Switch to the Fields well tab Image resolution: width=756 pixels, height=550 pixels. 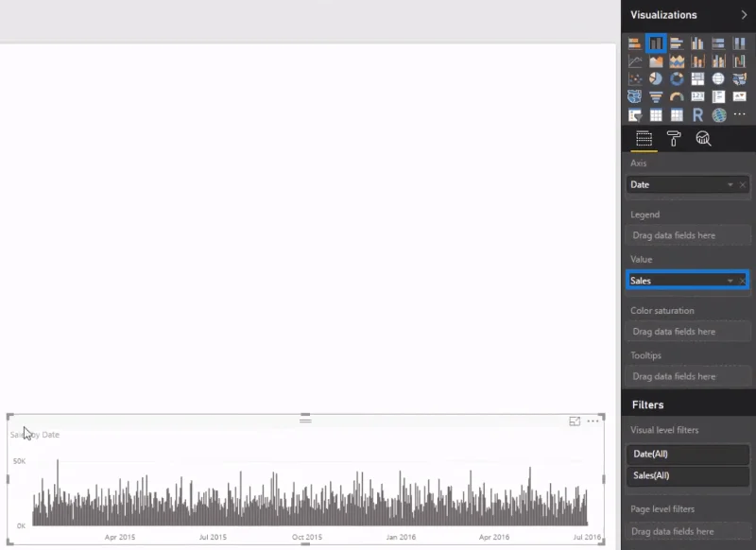tap(644, 139)
